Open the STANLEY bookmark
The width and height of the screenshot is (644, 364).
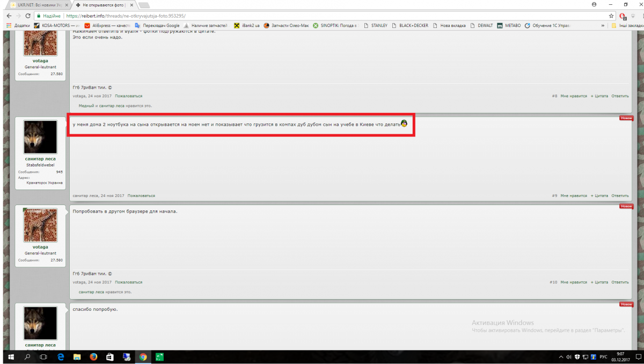(375, 25)
